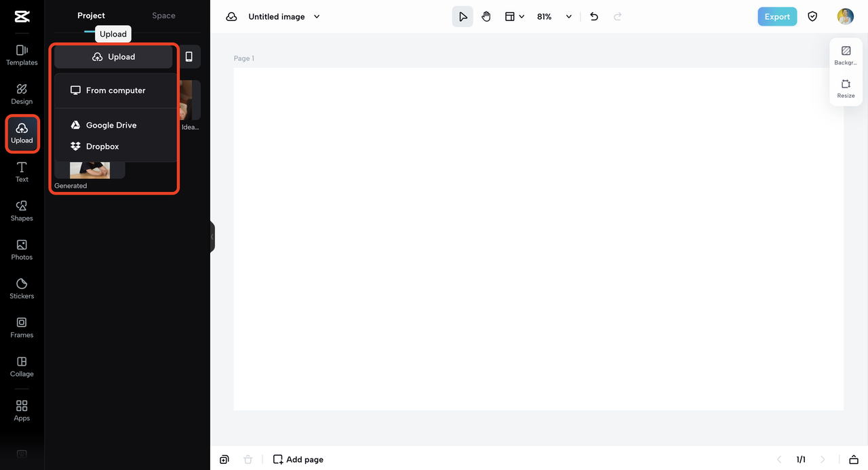The image size is (868, 470).
Task: Open the Design sidebar panel
Action: point(22,94)
